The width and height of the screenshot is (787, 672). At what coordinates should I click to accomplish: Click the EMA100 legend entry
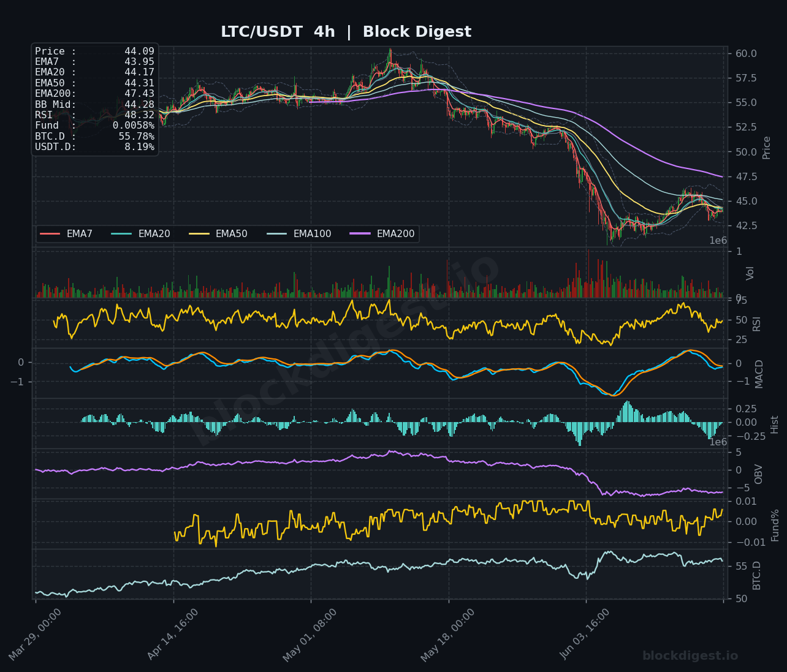pyautogui.click(x=299, y=234)
